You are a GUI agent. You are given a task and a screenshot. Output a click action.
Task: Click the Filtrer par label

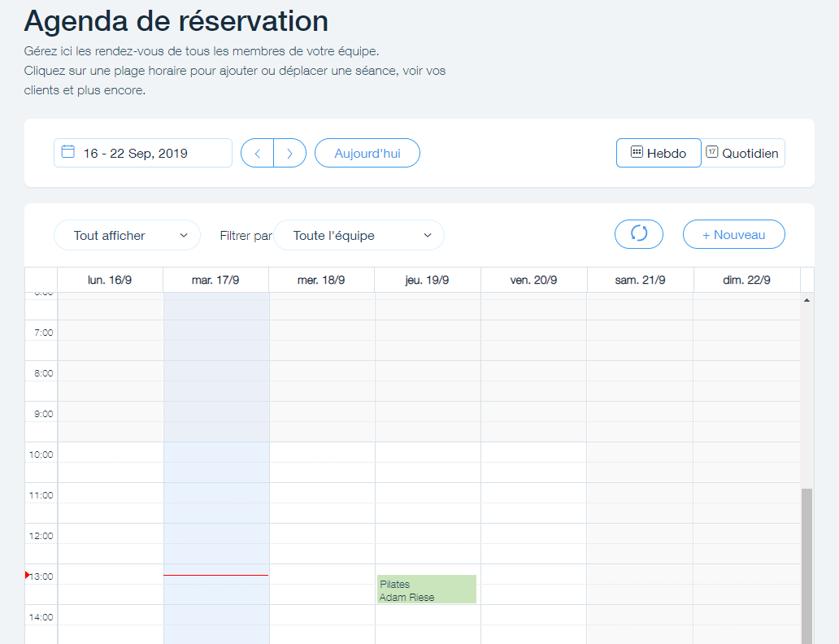point(246,236)
